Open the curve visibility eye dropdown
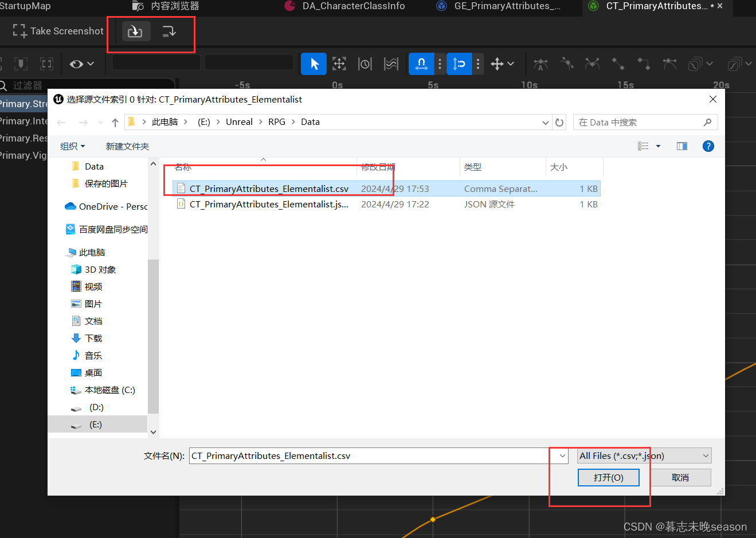The image size is (756, 538). tap(82, 64)
